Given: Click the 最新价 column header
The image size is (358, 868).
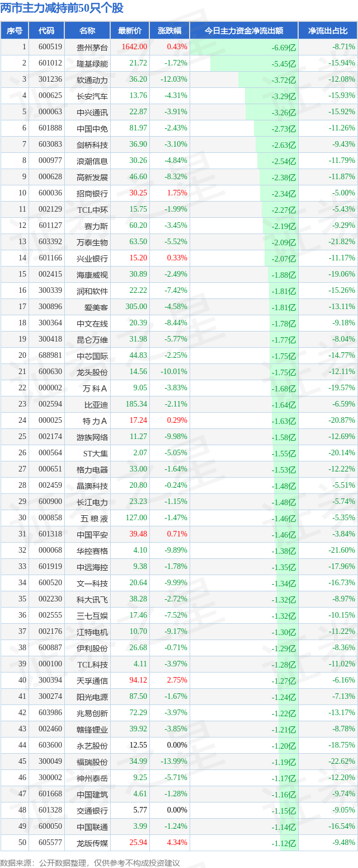Looking at the screenshot, I should (x=130, y=31).
